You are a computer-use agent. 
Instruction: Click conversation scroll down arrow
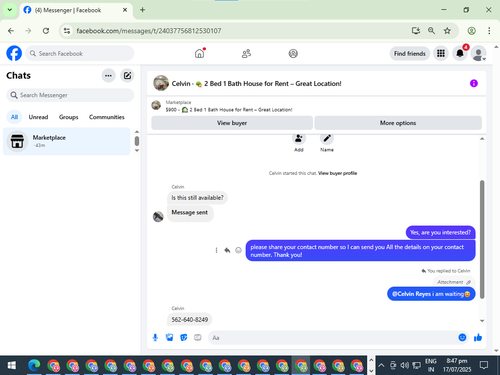(482, 321)
